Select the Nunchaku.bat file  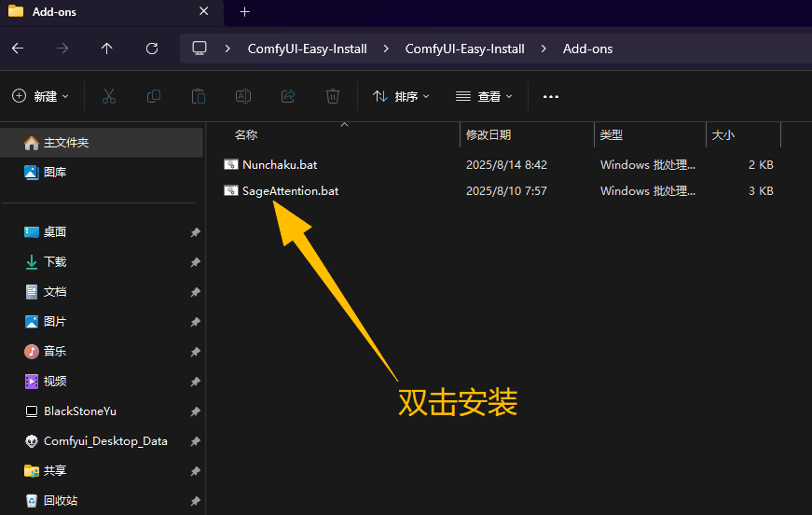[280, 165]
